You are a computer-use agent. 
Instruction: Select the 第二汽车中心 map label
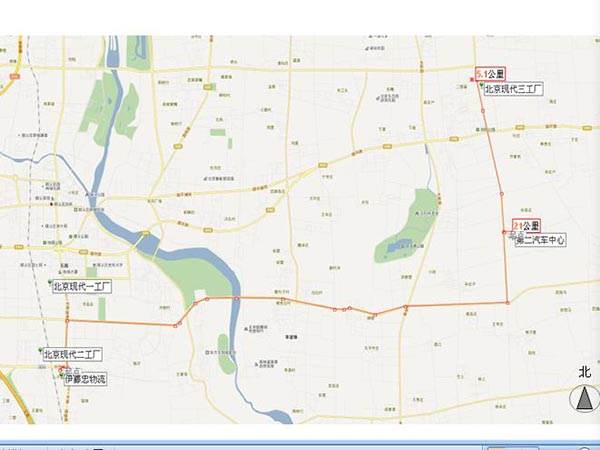(x=541, y=240)
